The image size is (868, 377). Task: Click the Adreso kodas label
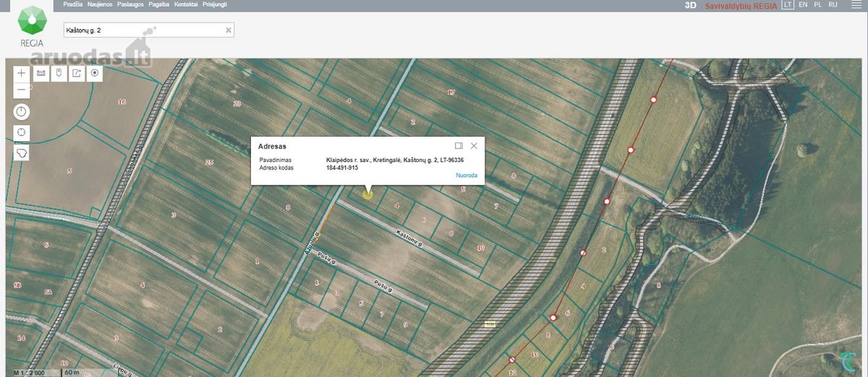click(276, 168)
